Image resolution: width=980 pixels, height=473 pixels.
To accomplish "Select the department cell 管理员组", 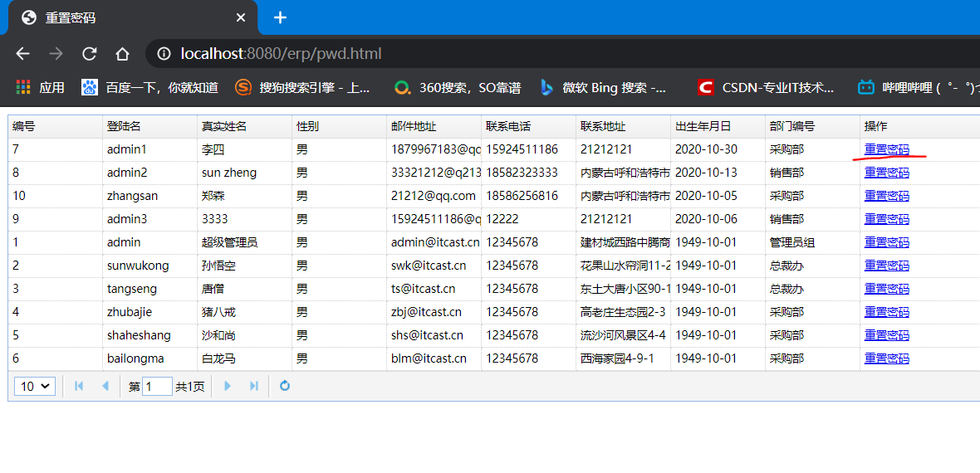I will pos(812,242).
